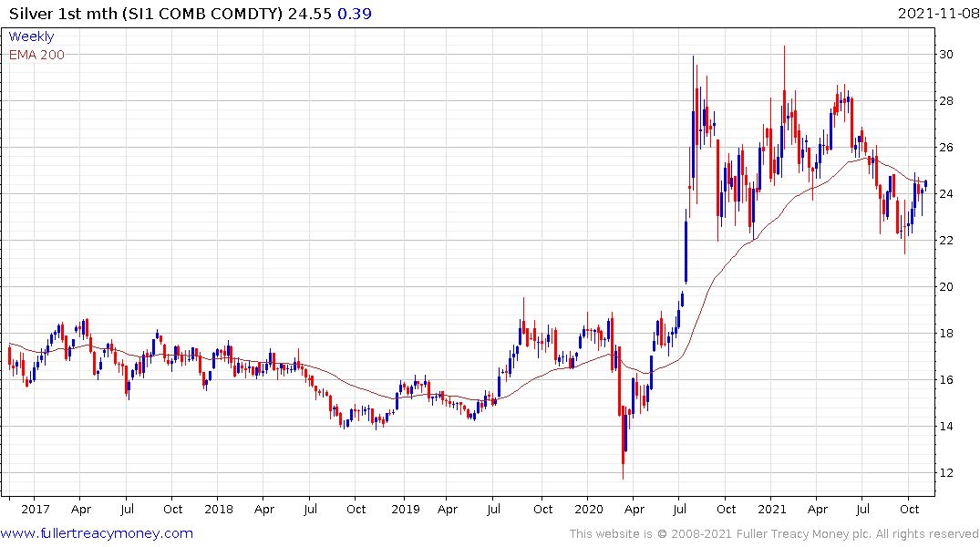980x547 pixels.
Task: Click the 14 price axis label
Action: 946,427
